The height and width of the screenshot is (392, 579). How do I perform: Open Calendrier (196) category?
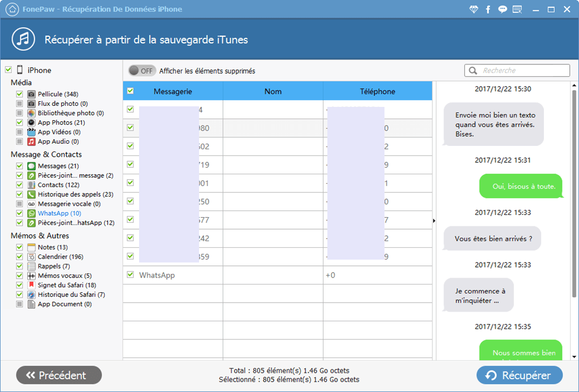point(61,257)
